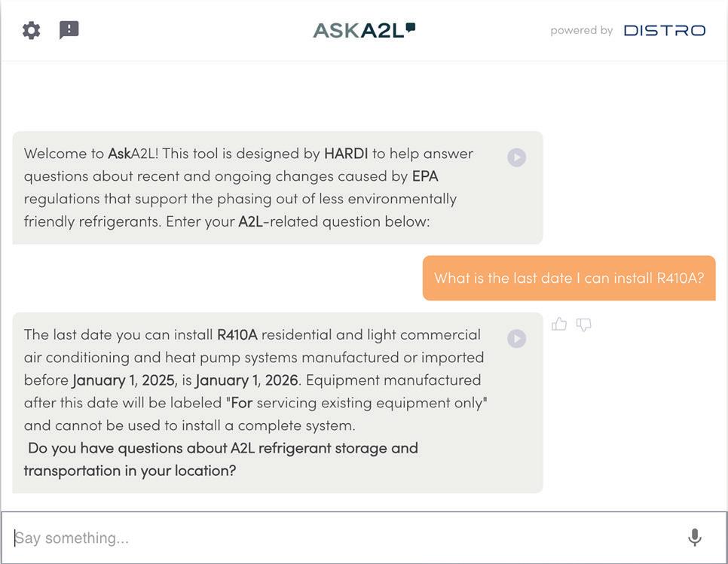Click the DISTRO logo
Image resolution: width=728 pixels, height=564 pixels.
point(664,31)
